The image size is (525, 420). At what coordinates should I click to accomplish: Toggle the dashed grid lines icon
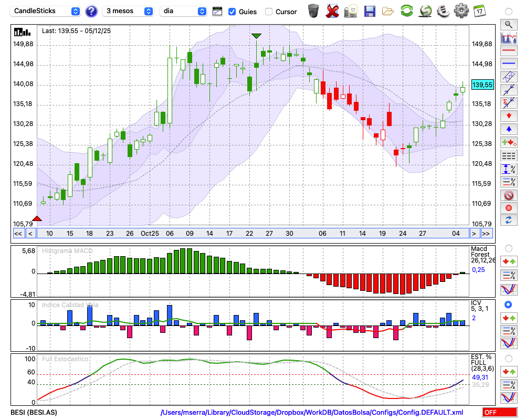(509, 156)
